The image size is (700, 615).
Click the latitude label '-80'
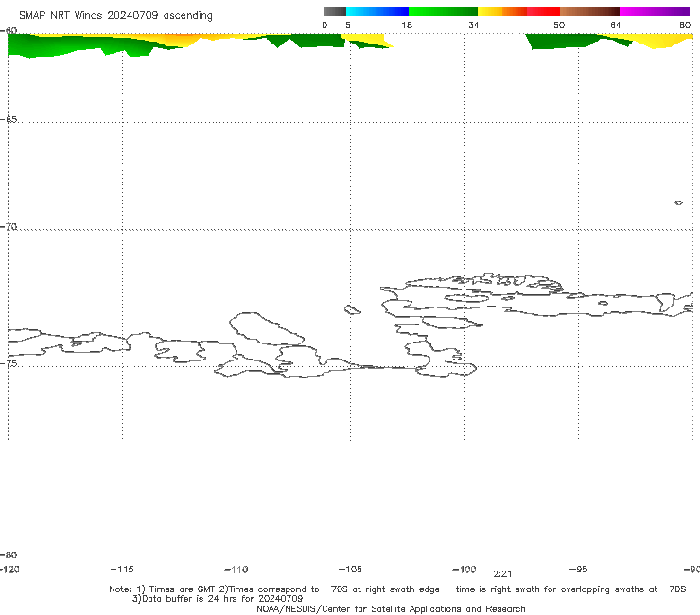click(x=9, y=554)
